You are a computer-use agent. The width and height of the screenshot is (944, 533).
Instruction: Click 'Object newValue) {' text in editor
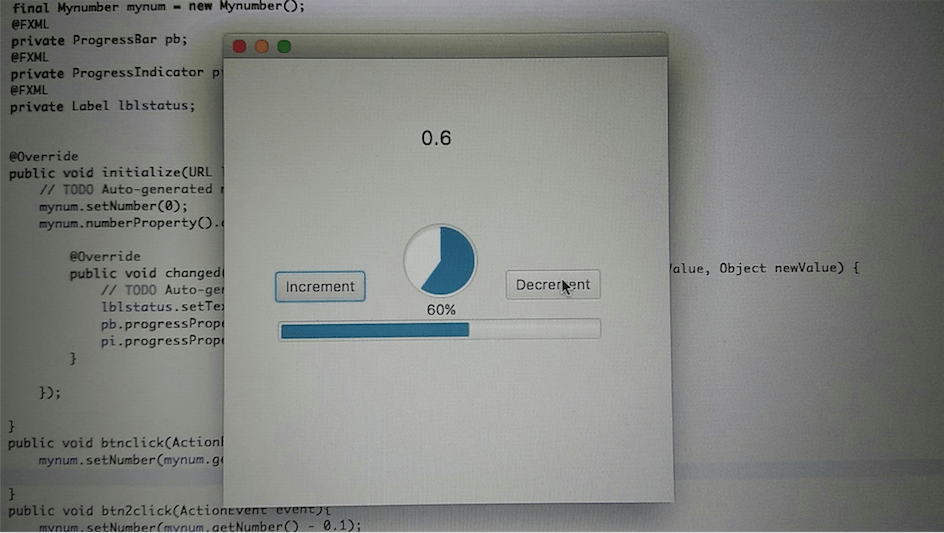(x=789, y=268)
